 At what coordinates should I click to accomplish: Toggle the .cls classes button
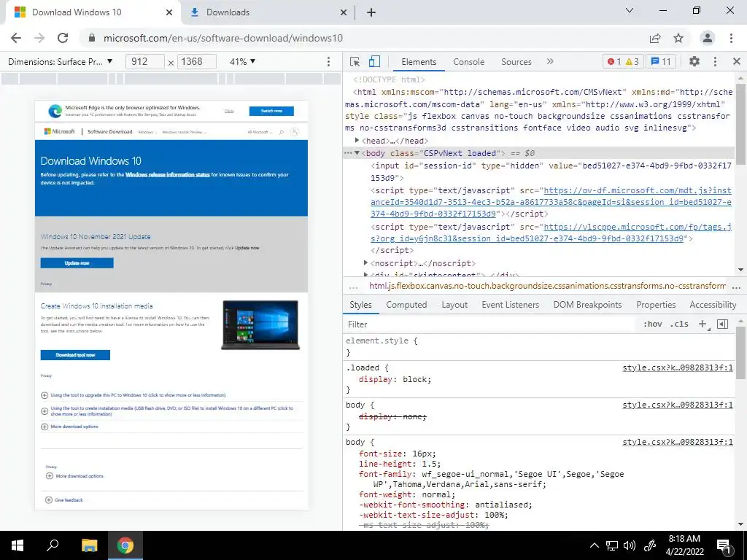(679, 324)
